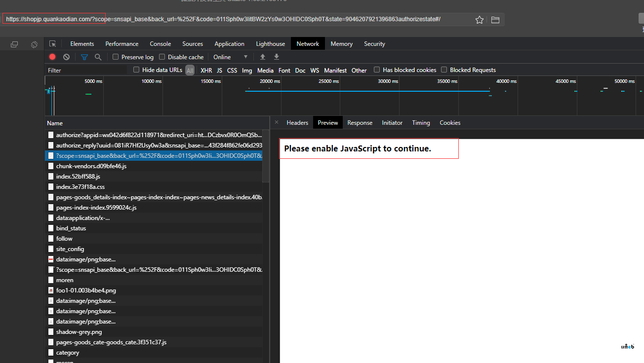Open network search with magnifier icon
This screenshot has width=644, height=363.
[x=98, y=57]
